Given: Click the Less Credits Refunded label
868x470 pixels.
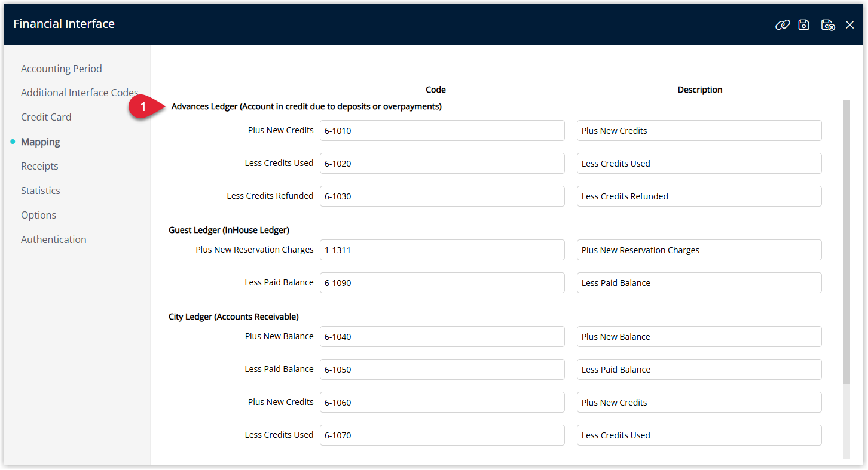Looking at the screenshot, I should (x=270, y=196).
